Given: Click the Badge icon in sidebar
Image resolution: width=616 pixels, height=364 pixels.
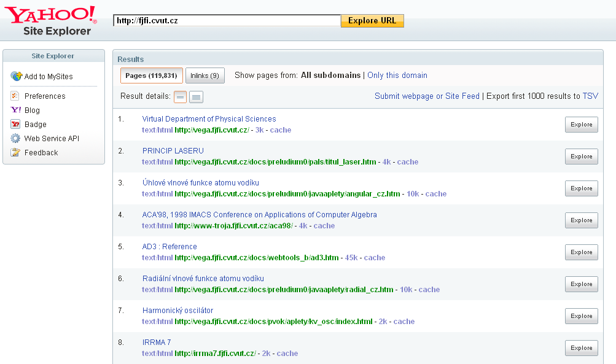Looking at the screenshot, I should coord(15,124).
